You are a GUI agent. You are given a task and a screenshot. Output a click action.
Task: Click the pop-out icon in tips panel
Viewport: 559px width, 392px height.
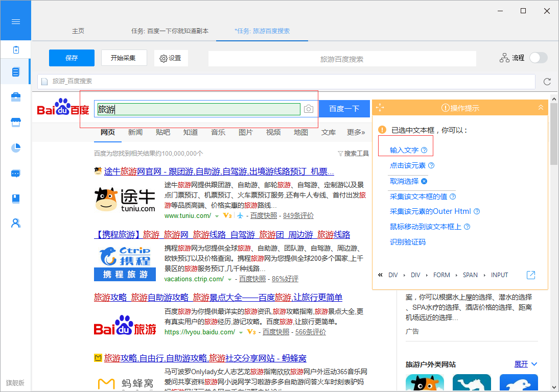point(531,275)
